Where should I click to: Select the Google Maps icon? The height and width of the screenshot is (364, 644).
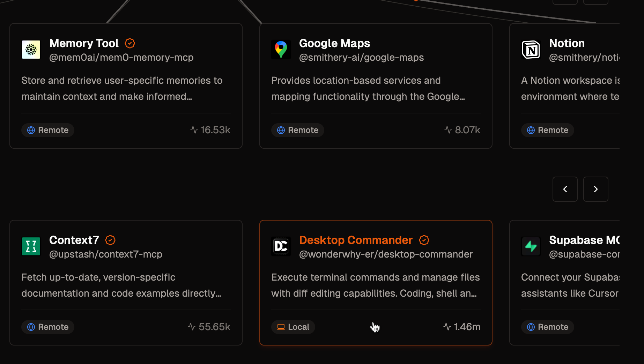pos(281,50)
